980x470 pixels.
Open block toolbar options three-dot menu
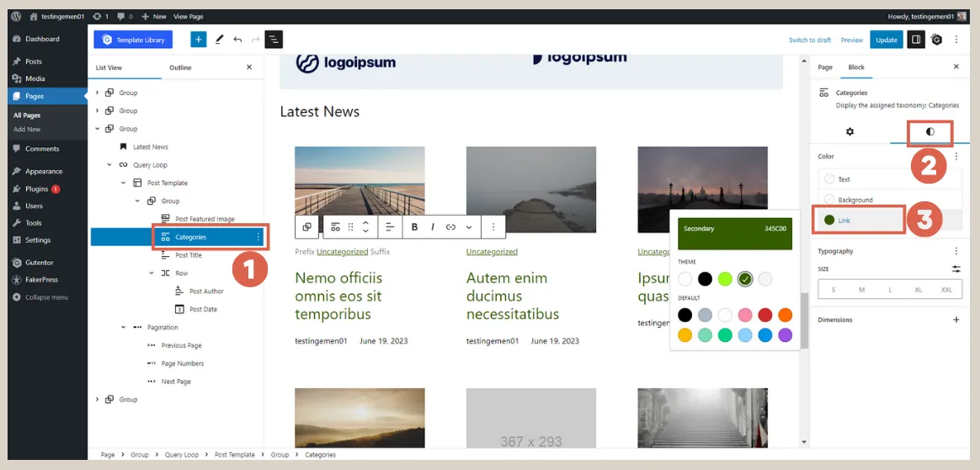(493, 227)
